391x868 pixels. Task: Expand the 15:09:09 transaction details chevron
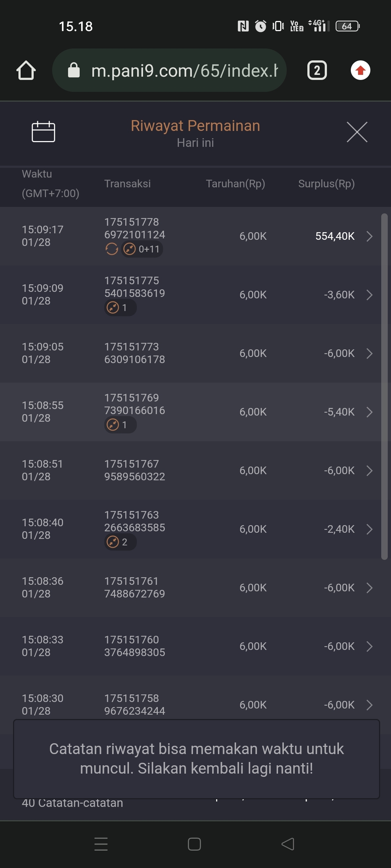(x=369, y=295)
